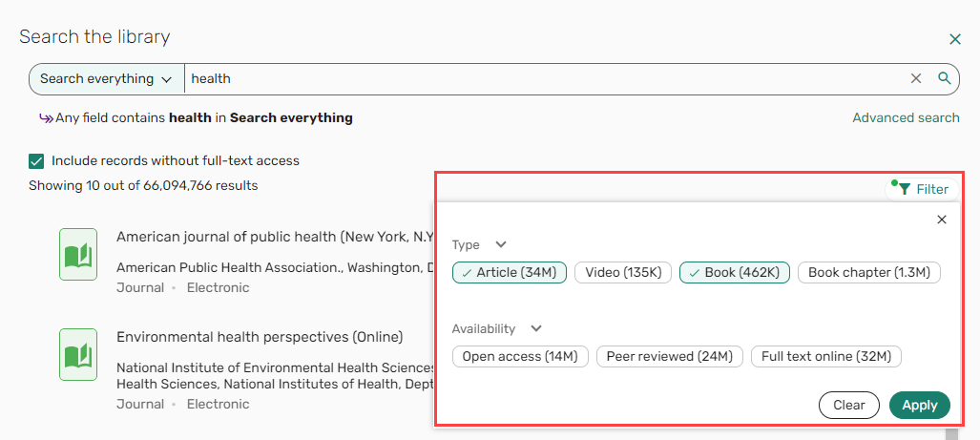Click the results list scrollbar

pyautogui.click(x=952, y=433)
